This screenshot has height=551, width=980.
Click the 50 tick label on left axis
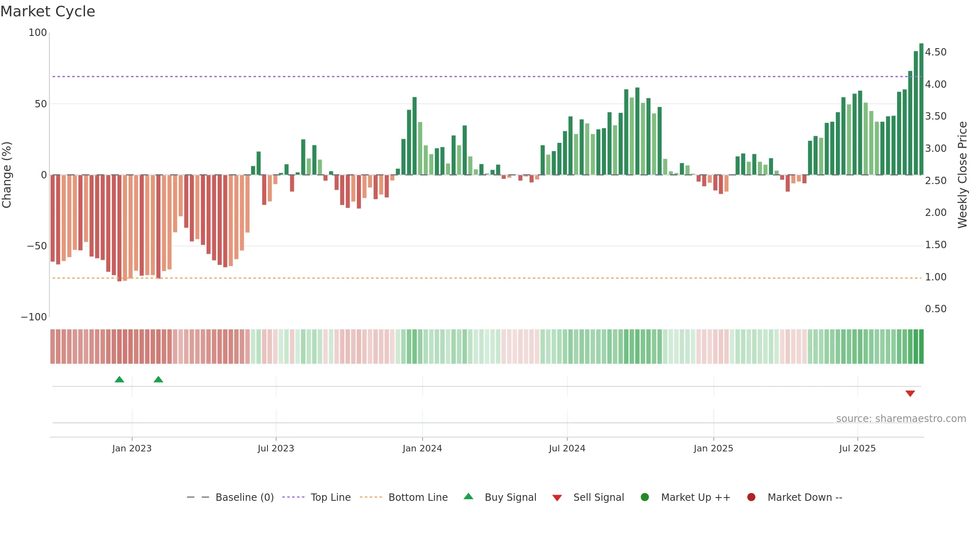(41, 104)
